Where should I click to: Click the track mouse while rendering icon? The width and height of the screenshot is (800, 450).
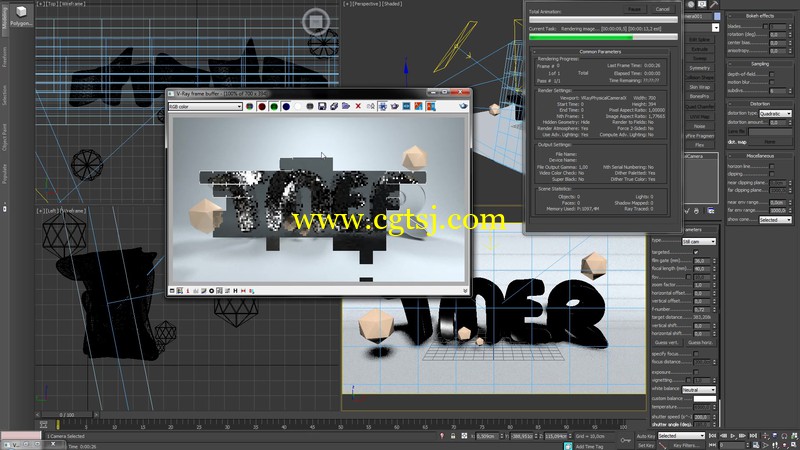coord(382,106)
